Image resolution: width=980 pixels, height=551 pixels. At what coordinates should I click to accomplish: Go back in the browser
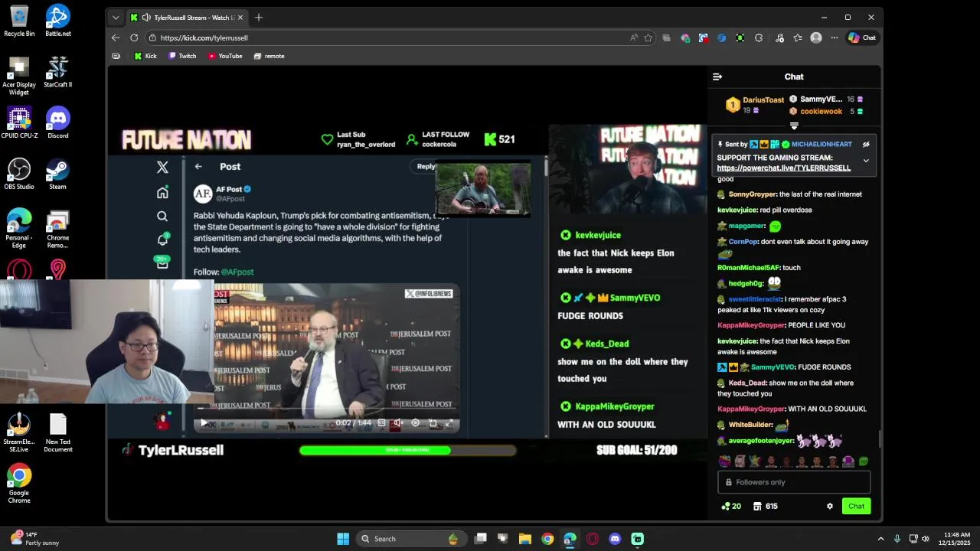(x=116, y=37)
